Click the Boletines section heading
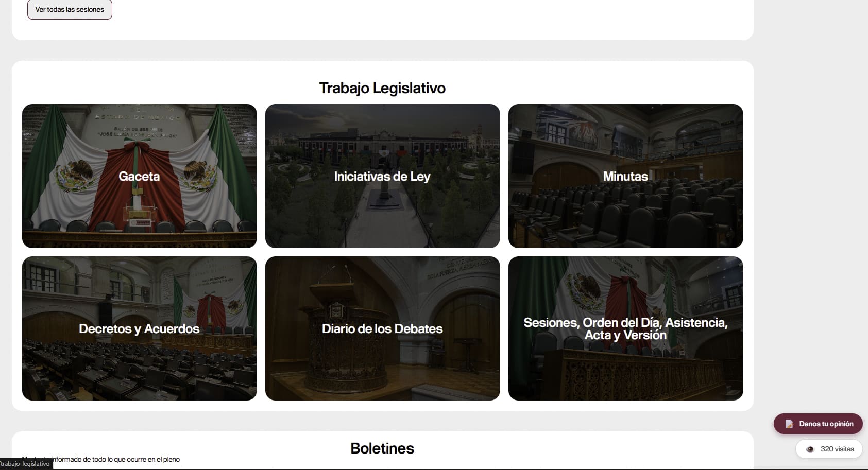 (382, 448)
